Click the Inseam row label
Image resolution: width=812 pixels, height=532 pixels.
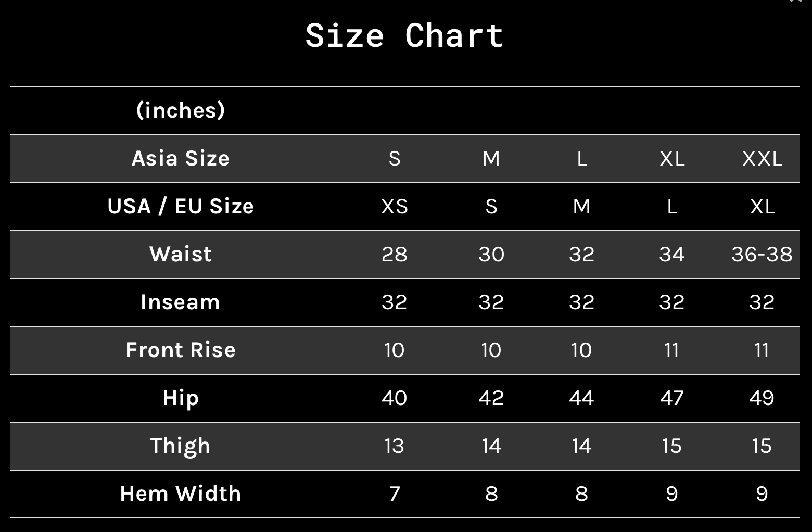click(181, 302)
